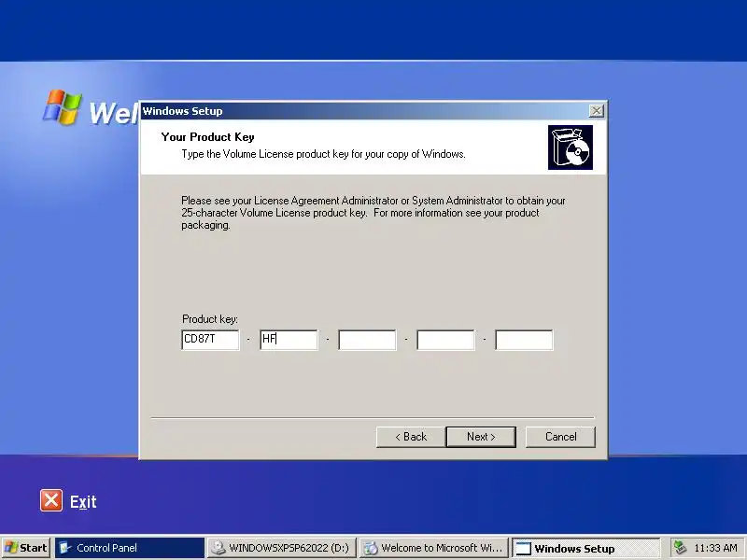Click the setup box and CD icon

(x=571, y=147)
